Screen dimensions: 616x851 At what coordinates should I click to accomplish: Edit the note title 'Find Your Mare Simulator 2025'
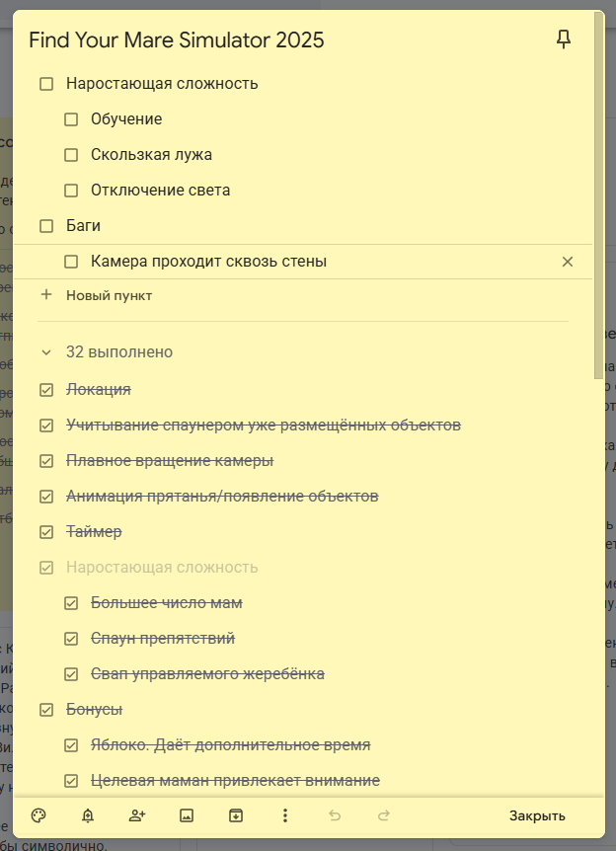pyautogui.click(x=177, y=40)
